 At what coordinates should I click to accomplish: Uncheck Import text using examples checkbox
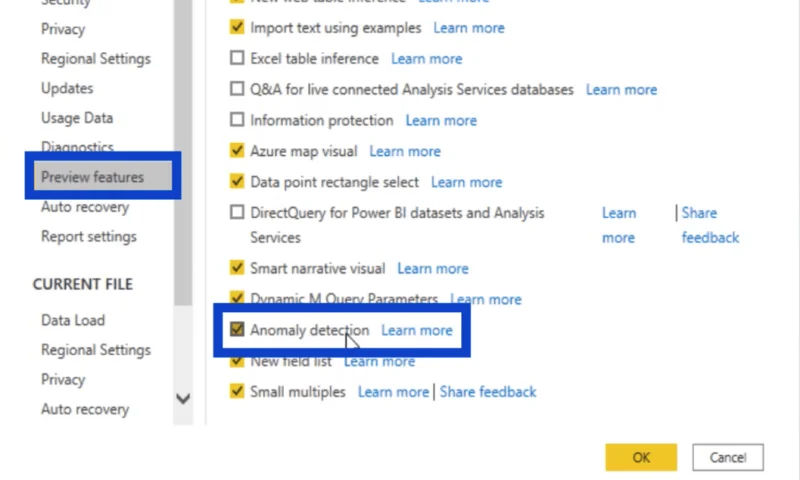tap(237, 27)
